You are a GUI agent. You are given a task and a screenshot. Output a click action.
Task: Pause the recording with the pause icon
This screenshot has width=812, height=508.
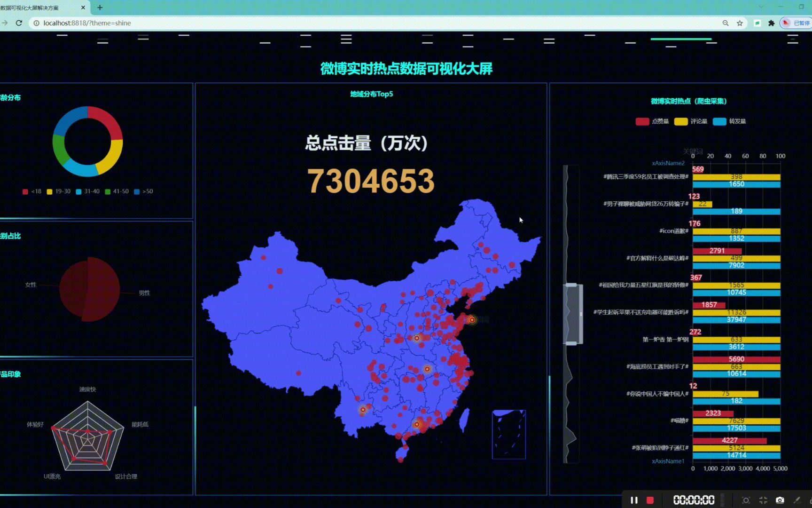[x=634, y=500]
